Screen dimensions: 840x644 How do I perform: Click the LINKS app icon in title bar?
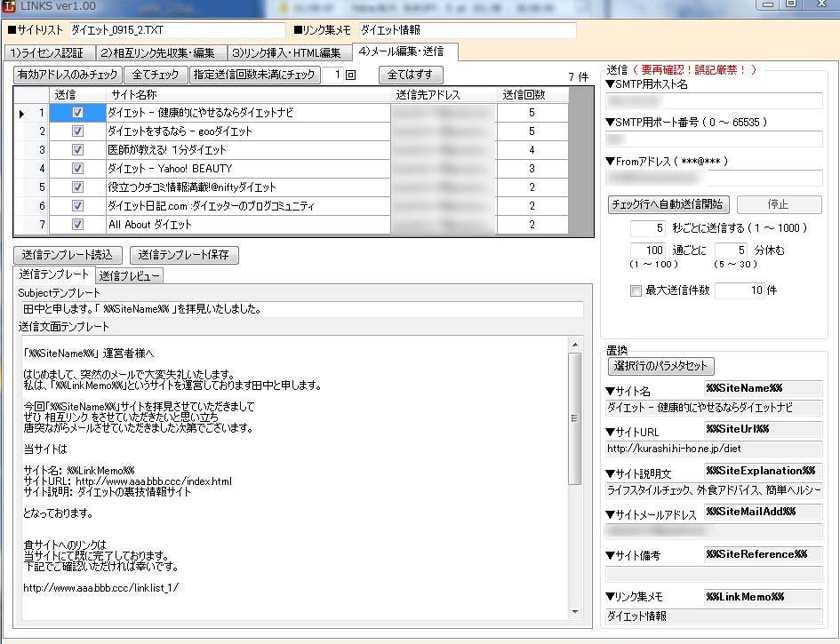(x=8, y=7)
